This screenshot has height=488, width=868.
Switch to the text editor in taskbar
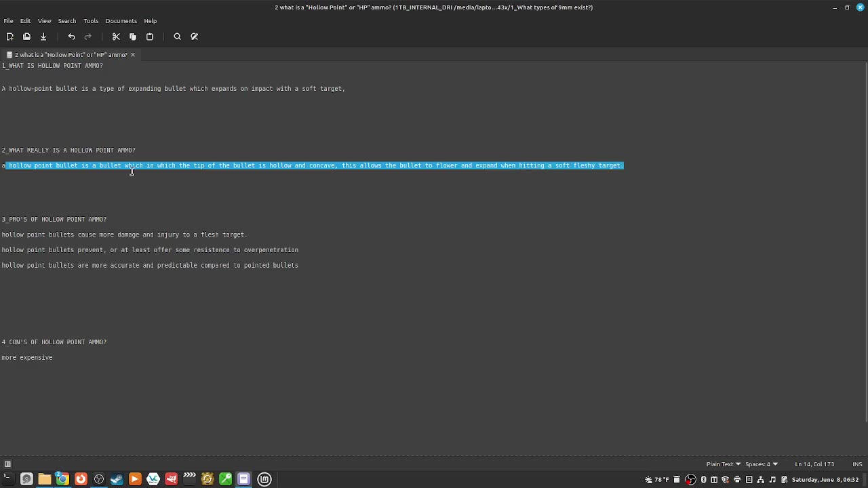point(243,479)
